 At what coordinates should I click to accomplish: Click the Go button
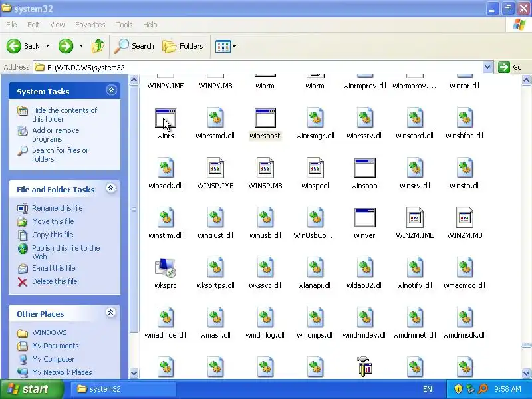click(510, 67)
